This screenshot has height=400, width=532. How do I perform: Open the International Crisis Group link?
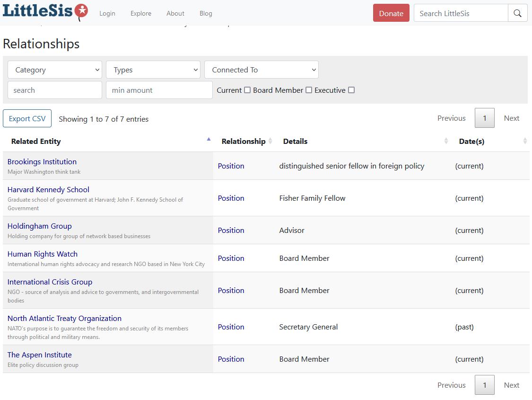tap(50, 282)
